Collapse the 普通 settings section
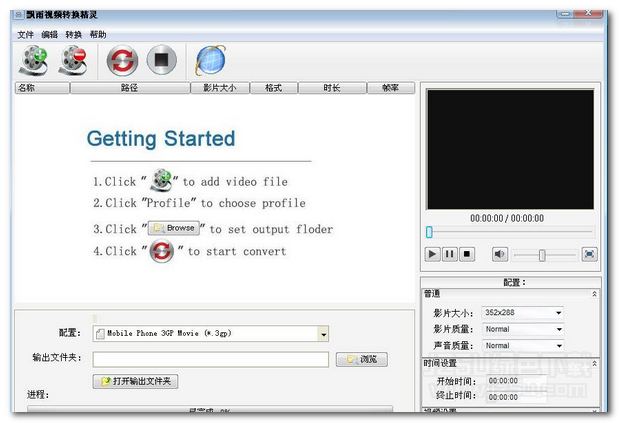The image size is (619, 423). (x=594, y=294)
